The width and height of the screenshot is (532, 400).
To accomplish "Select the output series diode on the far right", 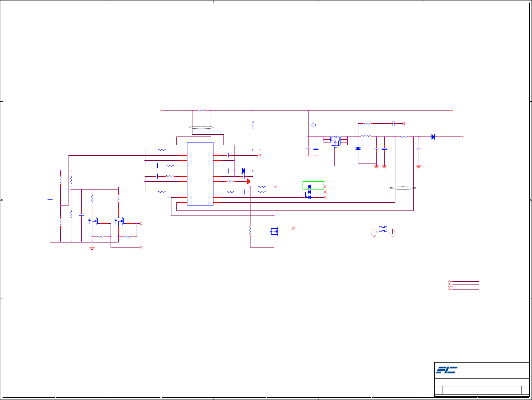I will [433, 137].
